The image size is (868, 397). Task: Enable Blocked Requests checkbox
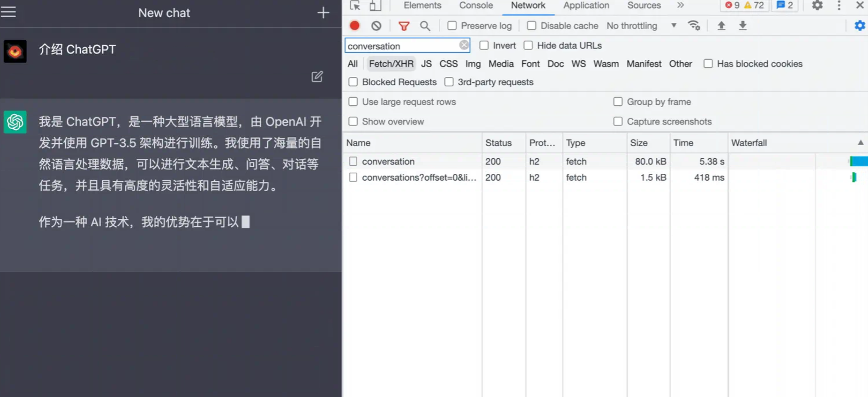coord(353,82)
